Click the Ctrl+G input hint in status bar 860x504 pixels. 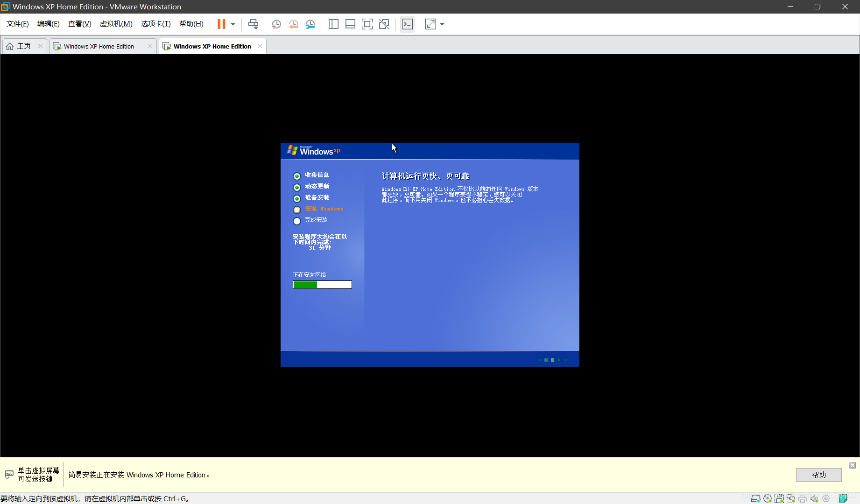pyautogui.click(x=95, y=498)
